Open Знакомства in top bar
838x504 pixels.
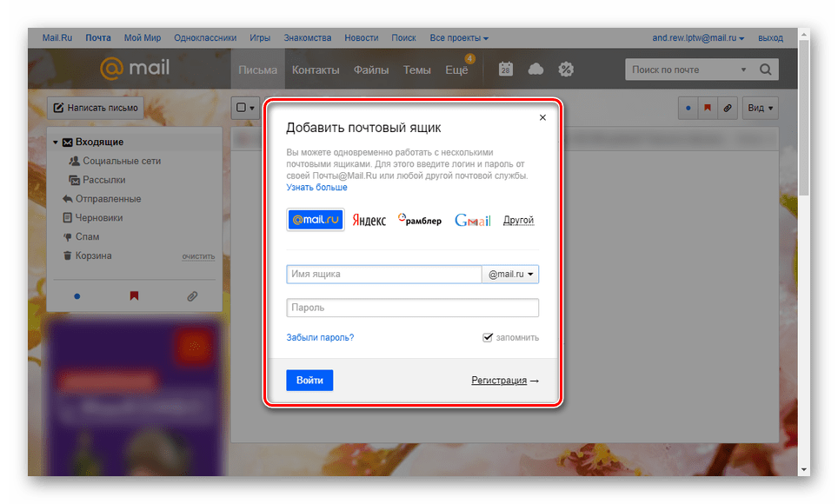308,38
